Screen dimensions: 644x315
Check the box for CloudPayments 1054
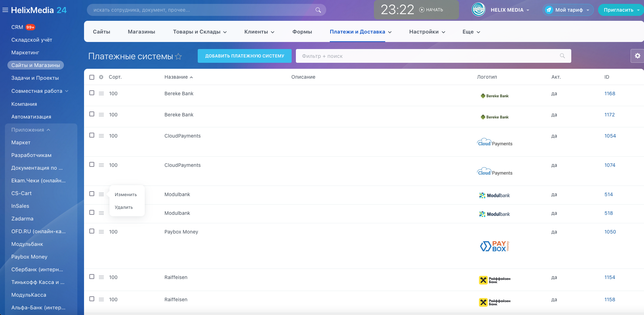pos(92,135)
